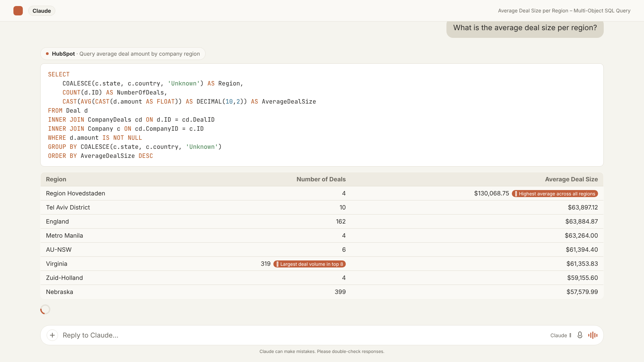
Task: Click the plus attachment icon in reply box
Action: [x=52, y=335]
